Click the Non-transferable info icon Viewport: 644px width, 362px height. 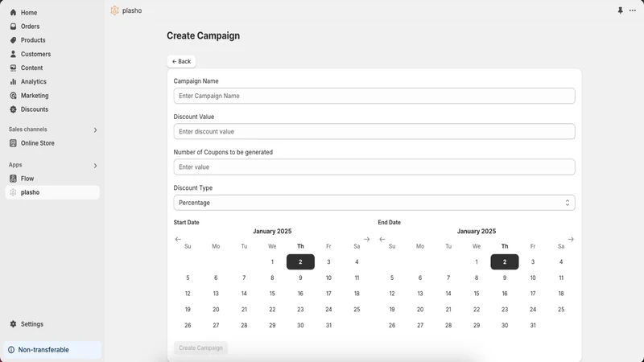coord(11,350)
